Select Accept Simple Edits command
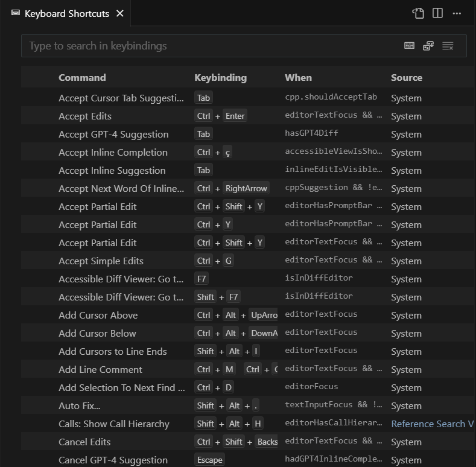 [x=101, y=261]
